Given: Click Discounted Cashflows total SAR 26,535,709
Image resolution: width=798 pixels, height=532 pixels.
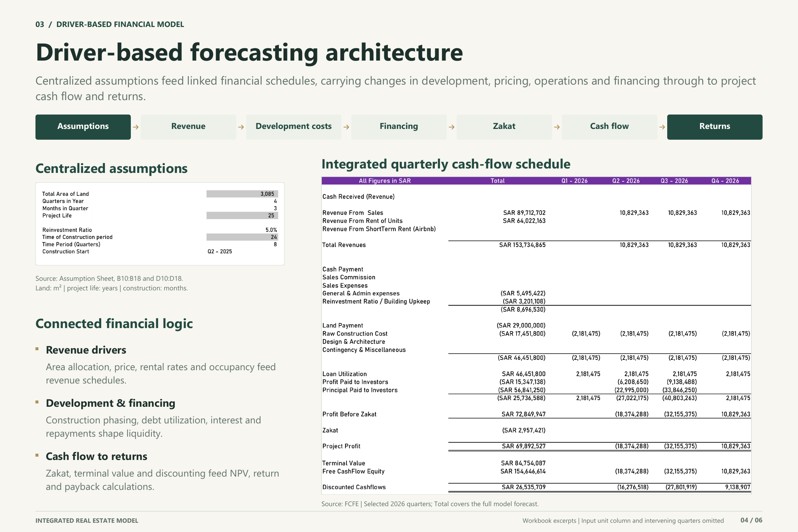Looking at the screenshot, I should [x=524, y=487].
